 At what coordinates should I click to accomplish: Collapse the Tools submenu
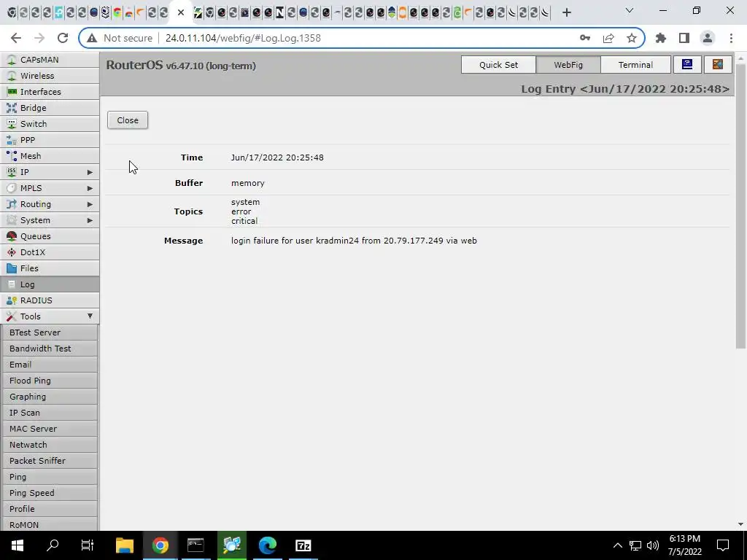(x=90, y=316)
